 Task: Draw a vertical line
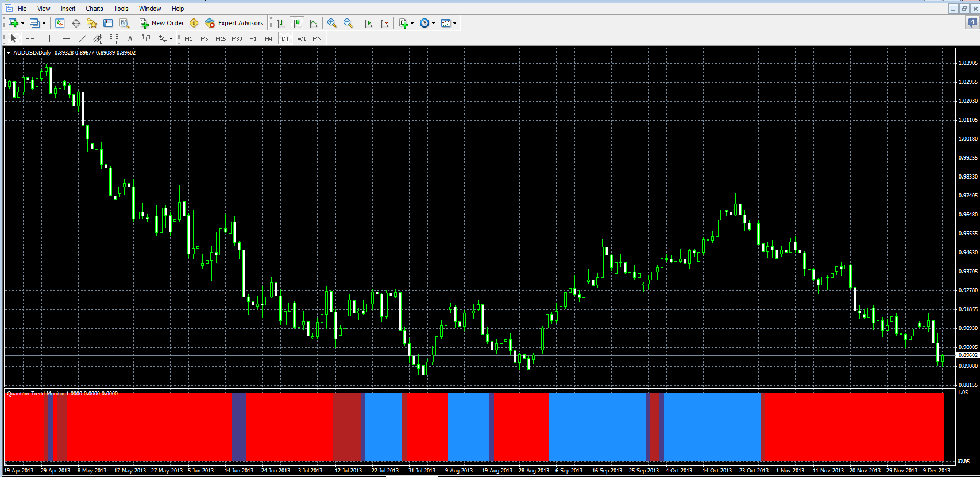[x=50, y=38]
